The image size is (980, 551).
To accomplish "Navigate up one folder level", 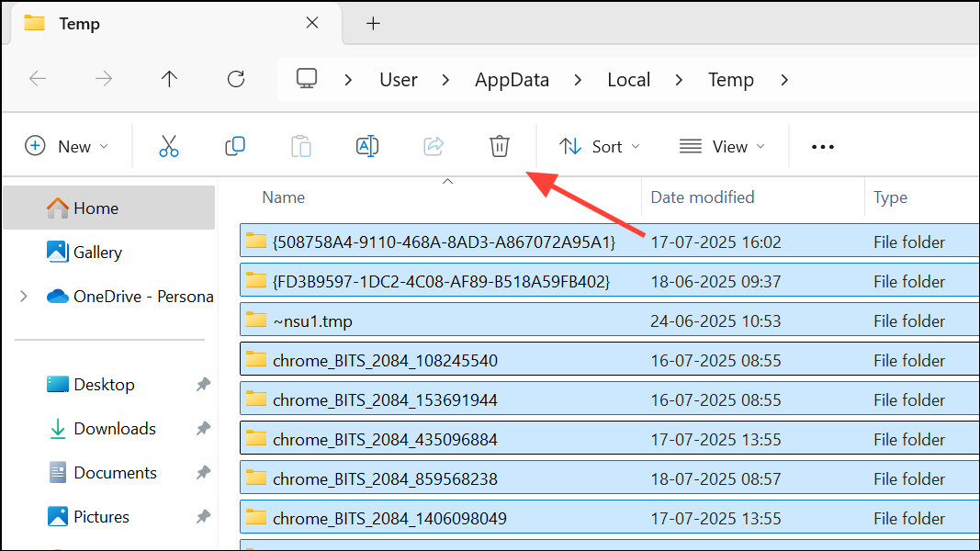I will click(x=169, y=80).
